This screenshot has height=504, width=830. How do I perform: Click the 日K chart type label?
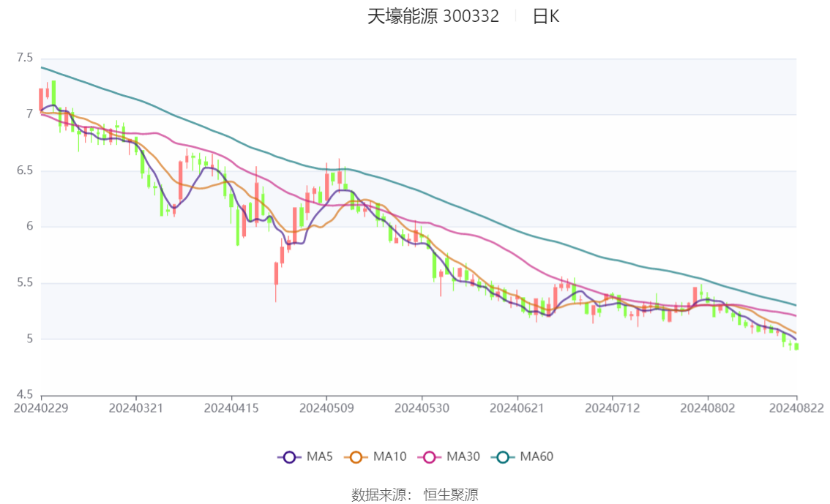[x=546, y=16]
